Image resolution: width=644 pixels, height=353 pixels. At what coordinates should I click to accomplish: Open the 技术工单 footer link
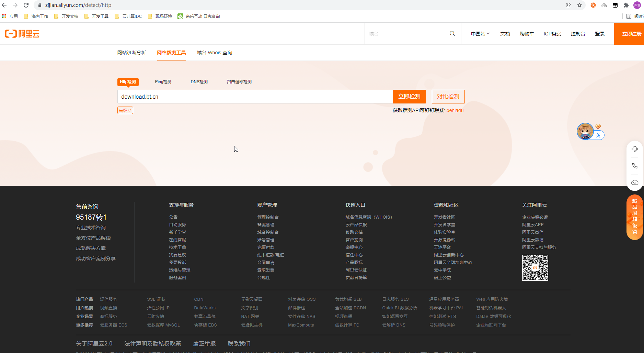177,247
